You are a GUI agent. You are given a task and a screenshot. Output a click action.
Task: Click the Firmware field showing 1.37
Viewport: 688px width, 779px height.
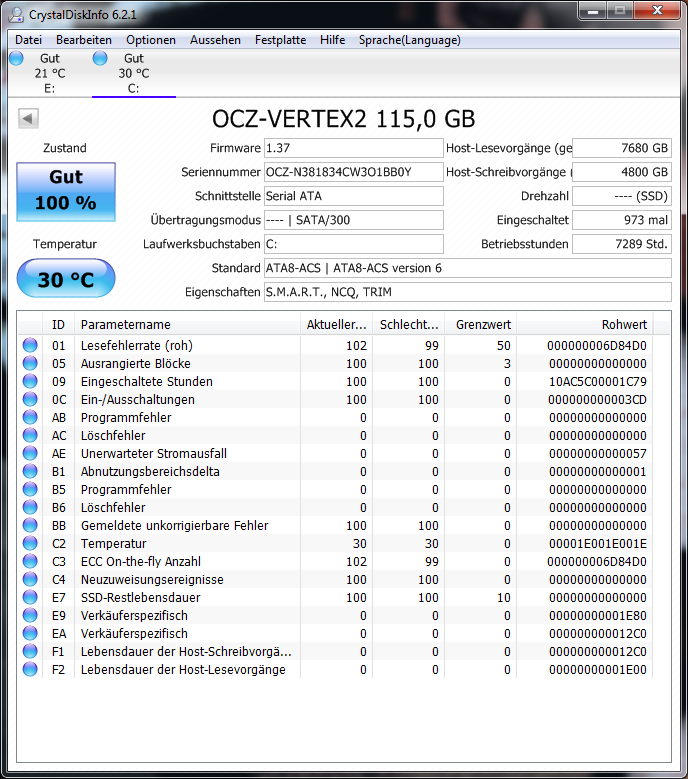point(354,148)
